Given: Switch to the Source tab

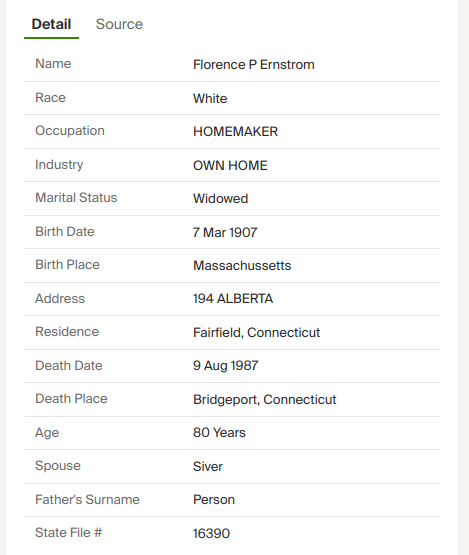Looking at the screenshot, I should 119,24.
